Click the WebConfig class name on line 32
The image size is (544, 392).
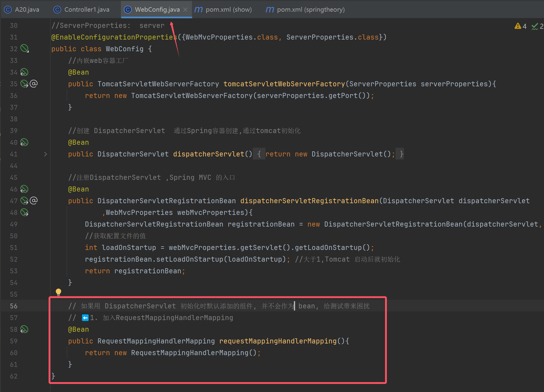coord(124,49)
